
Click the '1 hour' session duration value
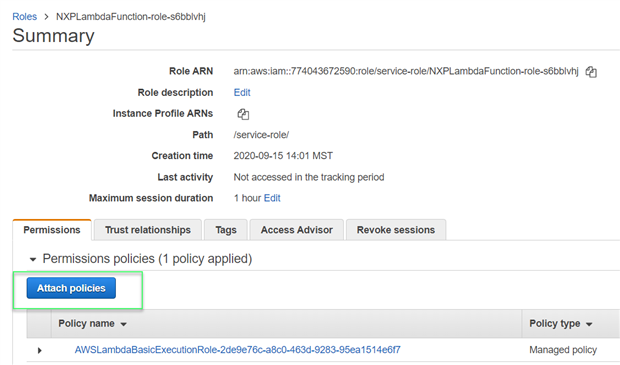(x=247, y=198)
